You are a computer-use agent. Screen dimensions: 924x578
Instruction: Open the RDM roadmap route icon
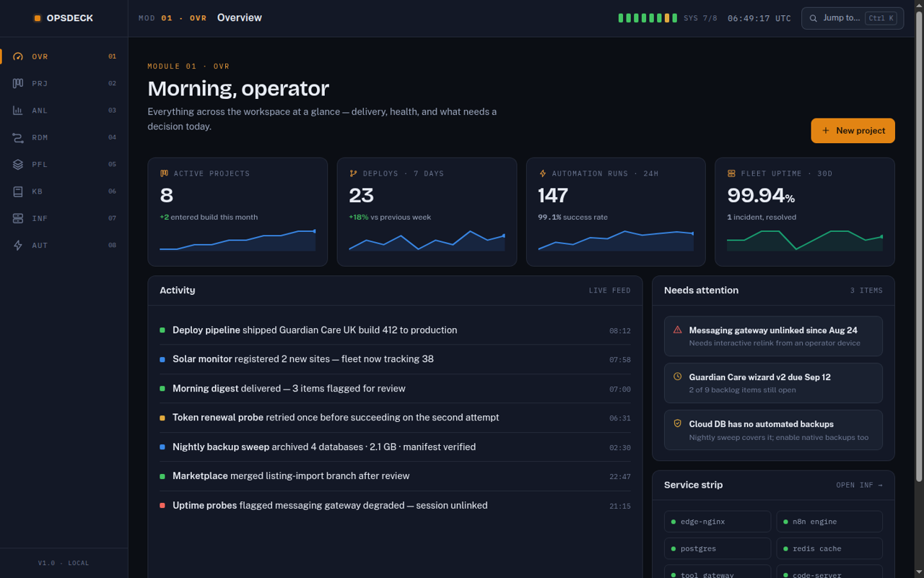pos(18,137)
